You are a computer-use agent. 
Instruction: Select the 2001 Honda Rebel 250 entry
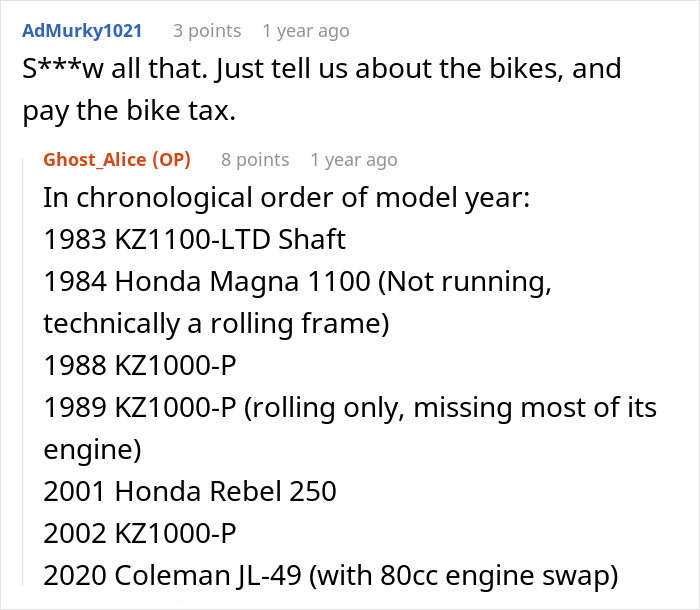[190, 491]
